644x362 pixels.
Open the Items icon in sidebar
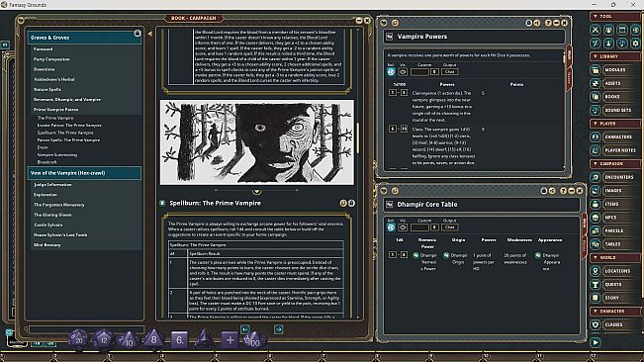click(x=596, y=204)
